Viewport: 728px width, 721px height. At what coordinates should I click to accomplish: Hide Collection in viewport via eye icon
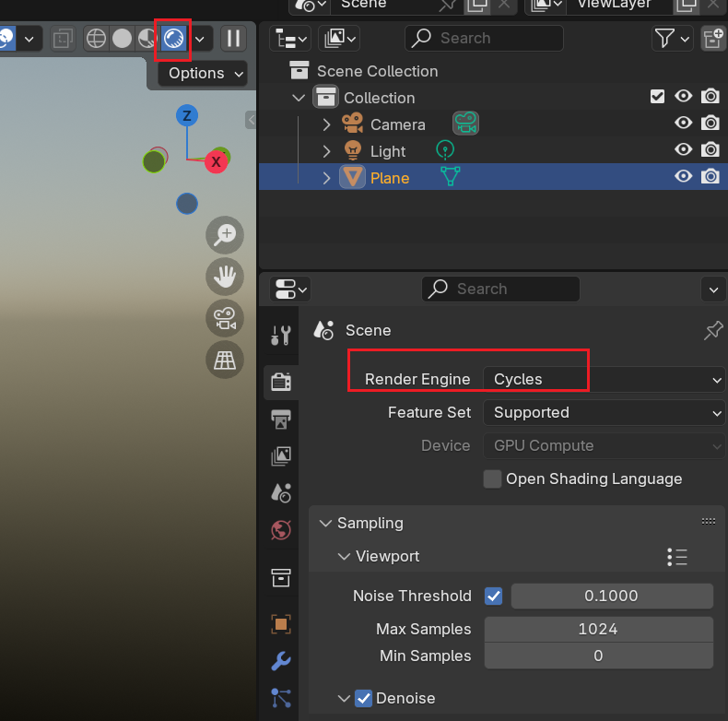click(x=684, y=97)
